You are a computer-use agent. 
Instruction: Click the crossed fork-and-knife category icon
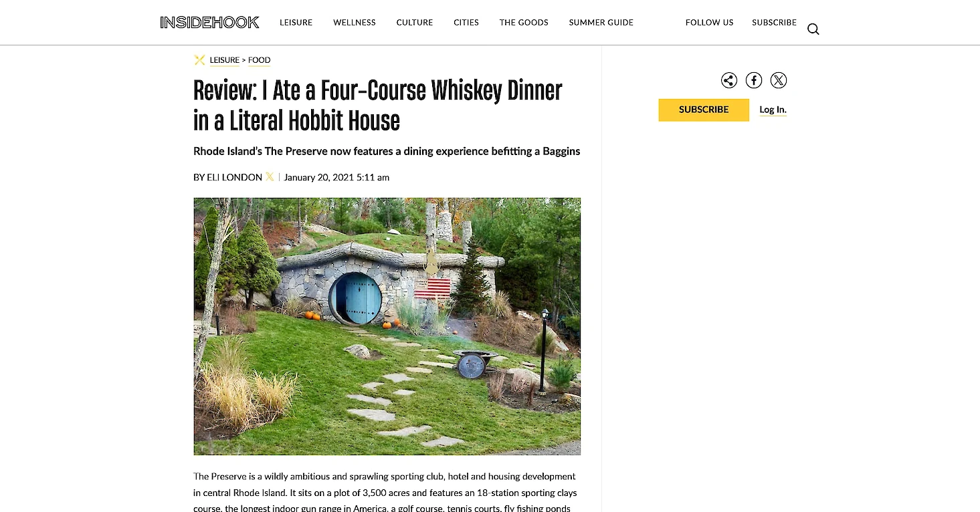199,60
